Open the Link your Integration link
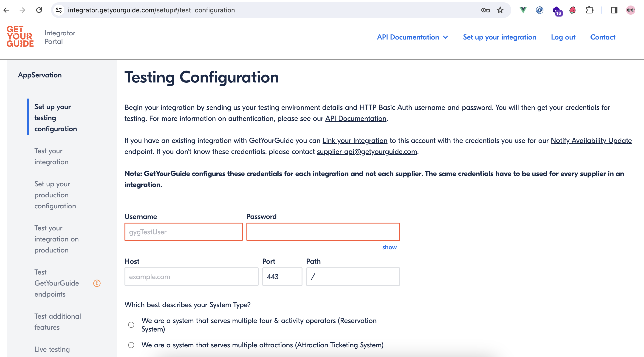Image resolution: width=644 pixels, height=357 pixels. [x=355, y=141]
